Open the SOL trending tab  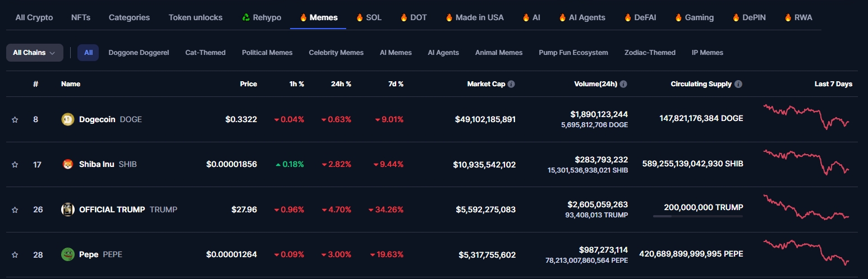tap(369, 17)
